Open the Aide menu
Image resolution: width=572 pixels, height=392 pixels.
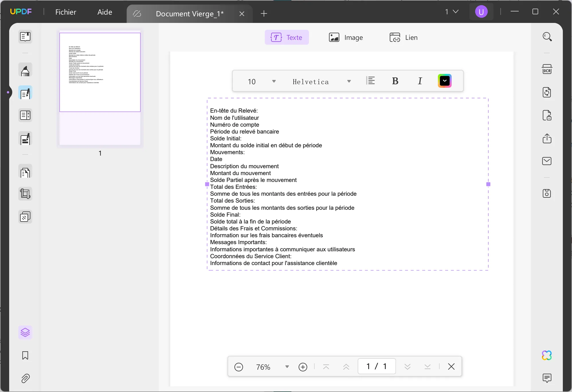tap(105, 12)
